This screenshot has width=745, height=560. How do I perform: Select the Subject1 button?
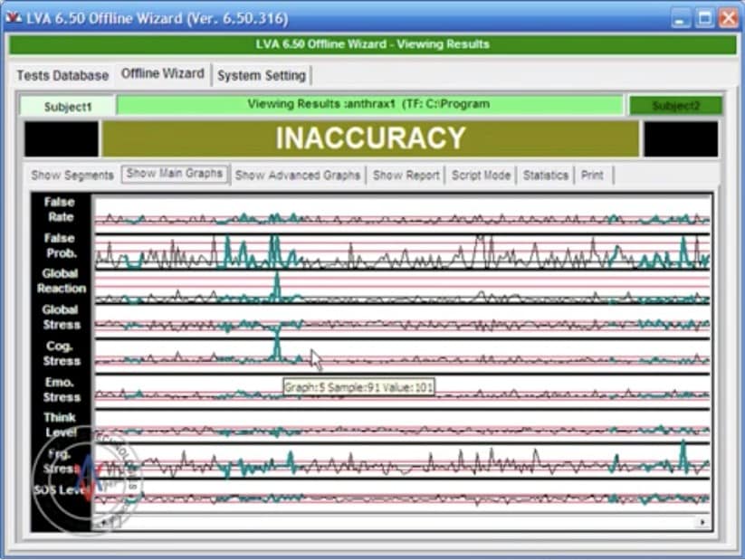pos(68,106)
